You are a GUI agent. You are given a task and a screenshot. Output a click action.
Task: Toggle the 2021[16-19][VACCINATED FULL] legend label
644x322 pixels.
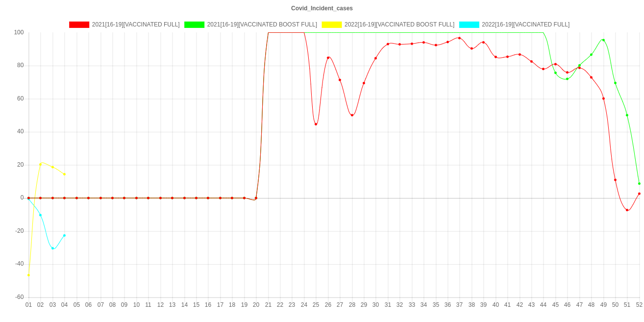136,25
